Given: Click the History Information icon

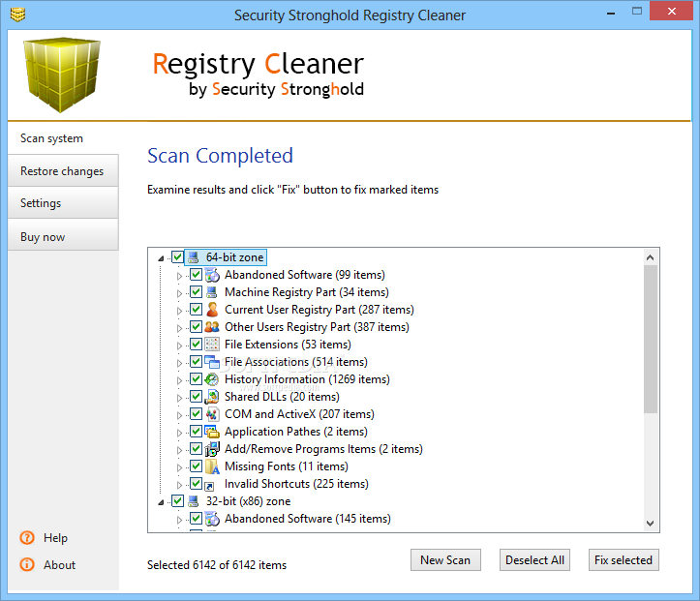Looking at the screenshot, I should point(212,379).
